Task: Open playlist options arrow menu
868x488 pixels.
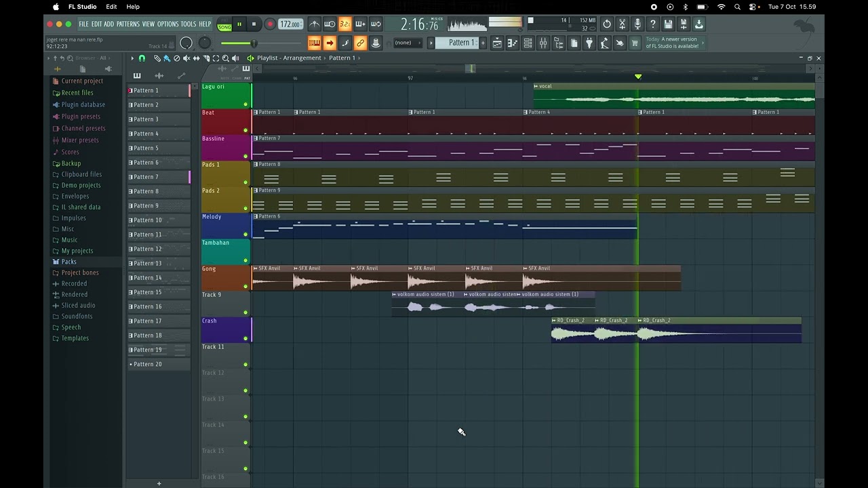Action: click(132, 58)
